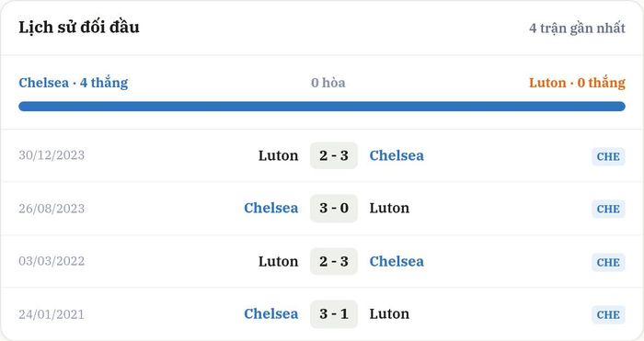Click the 'Lịch sử đối đầu' heading
The width and height of the screenshot is (644, 341).
click(79, 27)
